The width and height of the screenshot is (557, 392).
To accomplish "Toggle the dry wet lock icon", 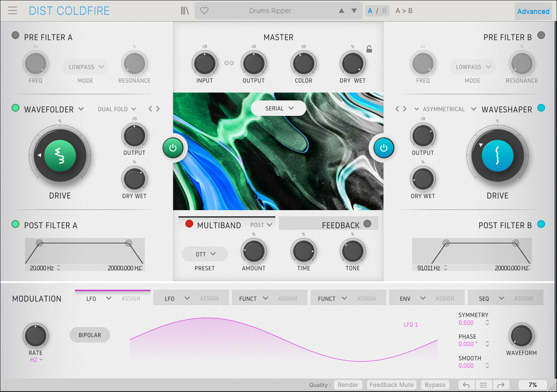I will tap(369, 49).
